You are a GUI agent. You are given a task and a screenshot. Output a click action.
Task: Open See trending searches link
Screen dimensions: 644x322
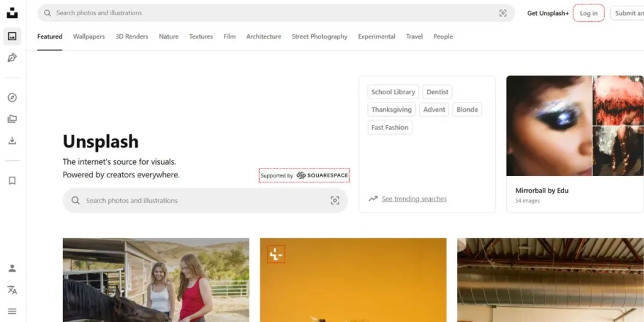tap(414, 199)
